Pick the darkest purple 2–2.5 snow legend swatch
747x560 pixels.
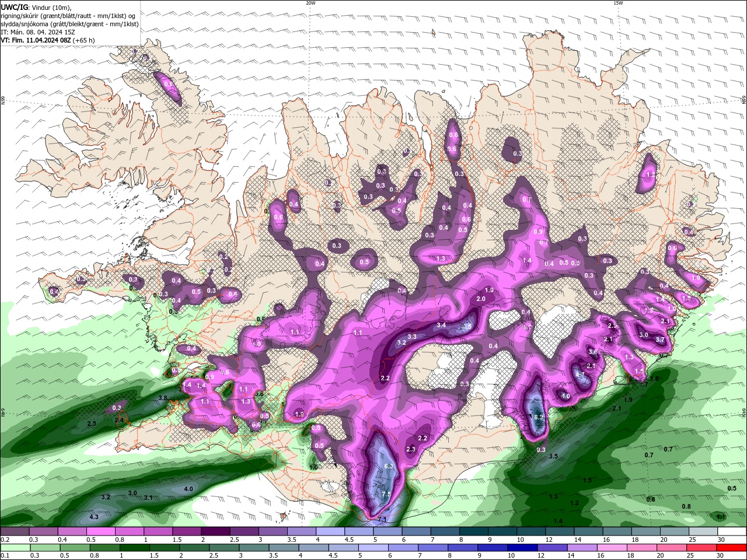(215, 531)
